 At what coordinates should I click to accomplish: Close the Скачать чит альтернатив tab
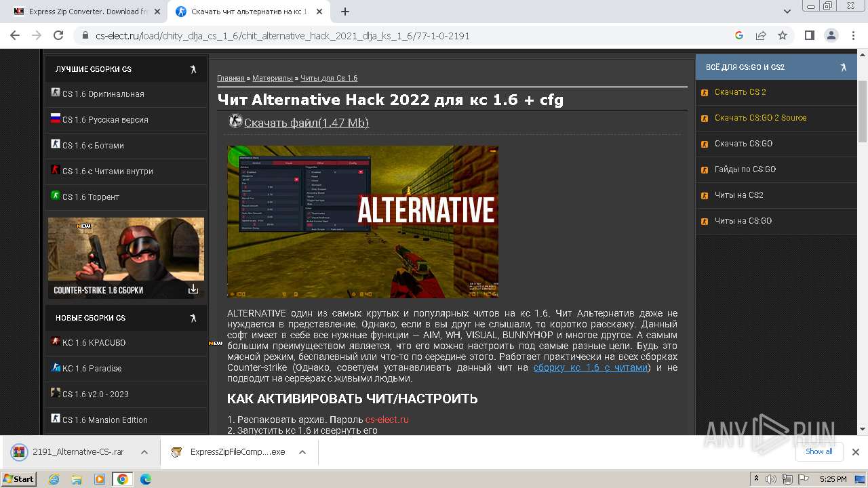click(x=319, y=12)
